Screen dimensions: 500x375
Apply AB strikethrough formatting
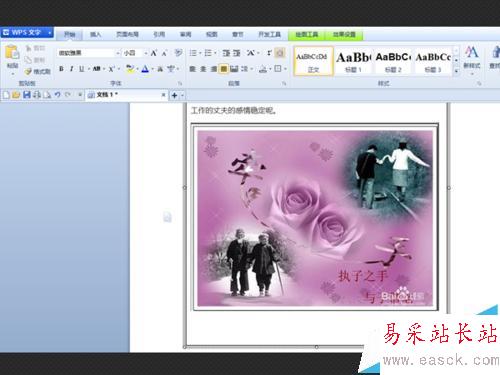97,69
